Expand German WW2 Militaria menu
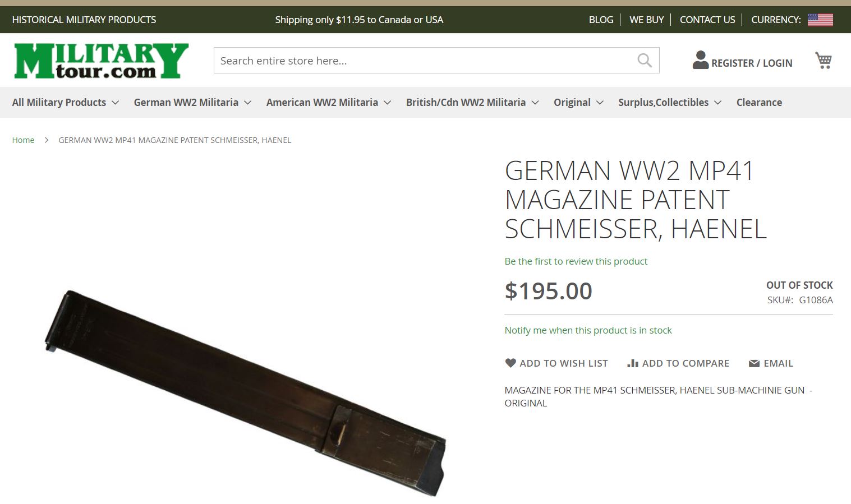 click(192, 102)
